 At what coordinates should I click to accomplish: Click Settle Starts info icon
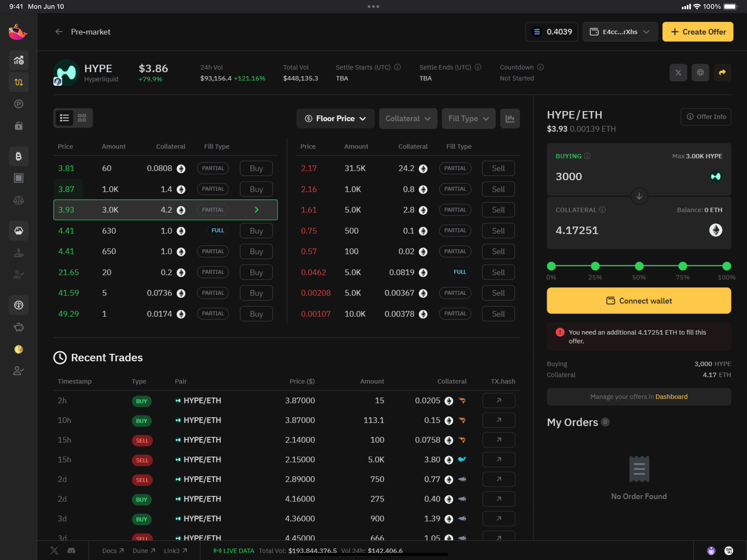point(398,67)
